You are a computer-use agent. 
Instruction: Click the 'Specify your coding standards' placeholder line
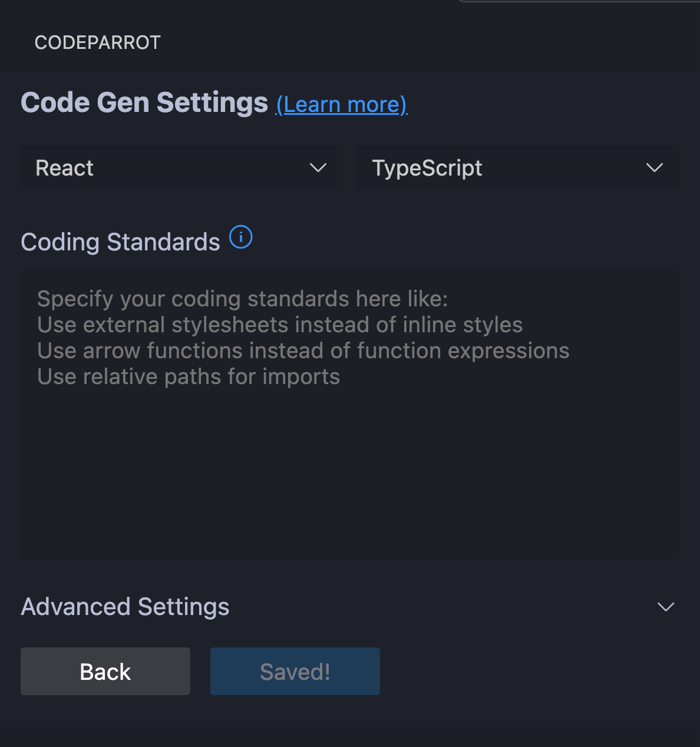pyautogui.click(x=243, y=299)
